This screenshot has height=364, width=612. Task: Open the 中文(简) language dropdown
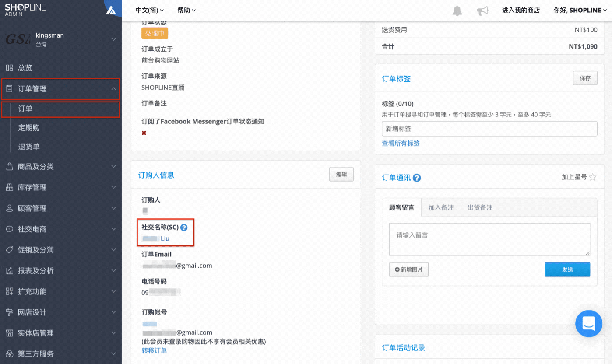pyautogui.click(x=150, y=10)
